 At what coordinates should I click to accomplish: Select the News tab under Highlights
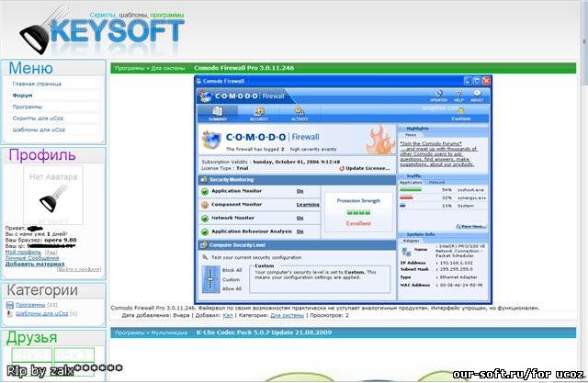(411, 135)
